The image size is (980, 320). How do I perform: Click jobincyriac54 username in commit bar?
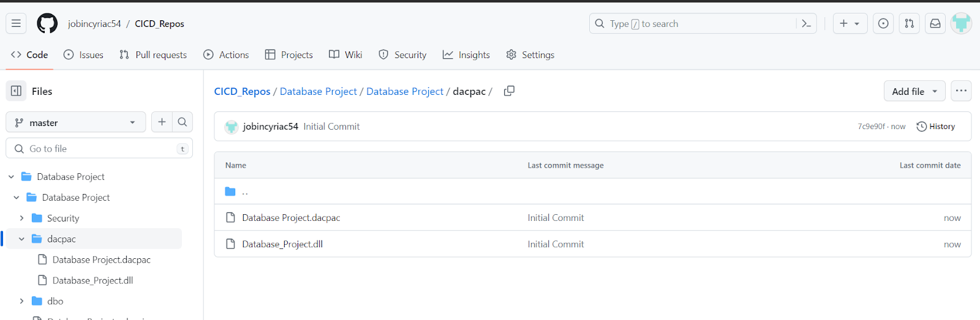coord(270,127)
